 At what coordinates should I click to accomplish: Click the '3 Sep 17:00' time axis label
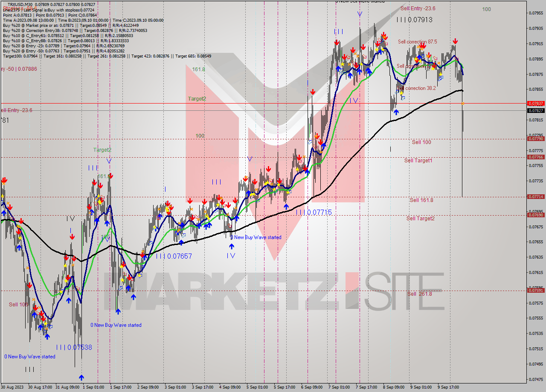(203, 387)
